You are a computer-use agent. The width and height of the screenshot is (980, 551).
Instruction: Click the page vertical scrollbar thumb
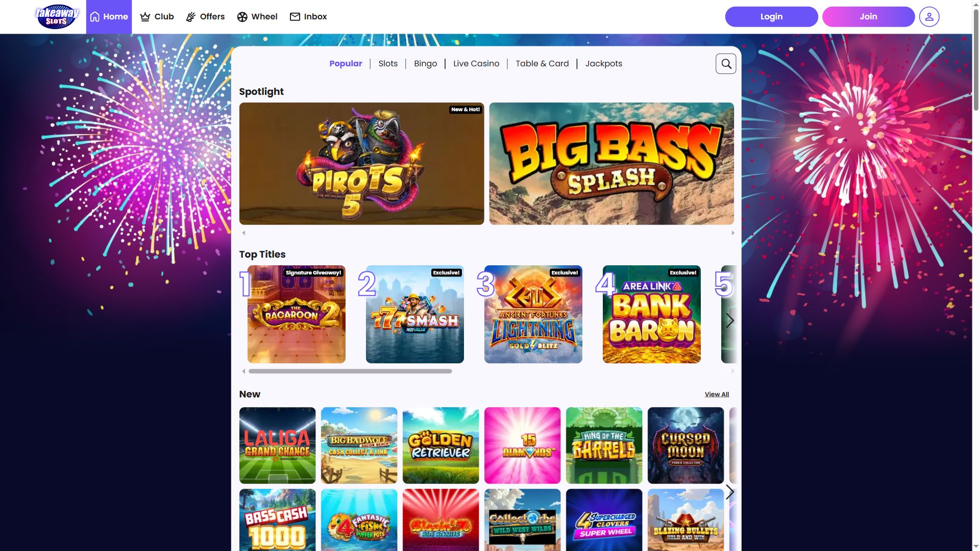click(976, 59)
